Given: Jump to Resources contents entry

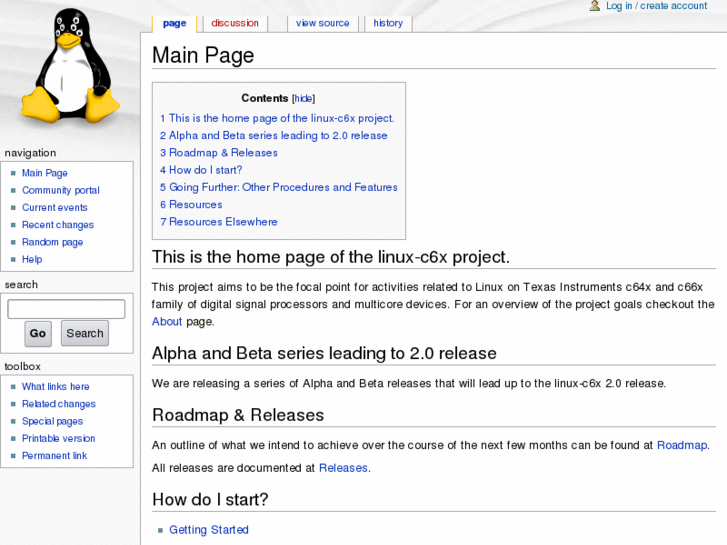Looking at the screenshot, I should (191, 205).
